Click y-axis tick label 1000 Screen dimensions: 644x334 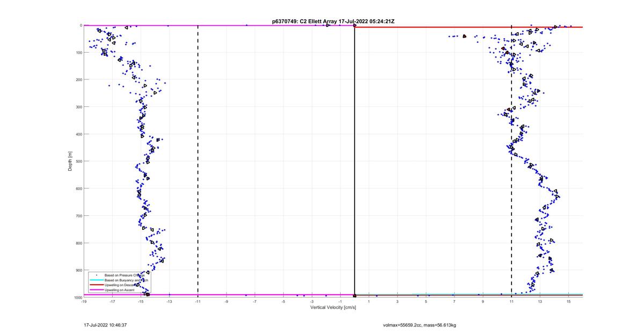pos(77,297)
